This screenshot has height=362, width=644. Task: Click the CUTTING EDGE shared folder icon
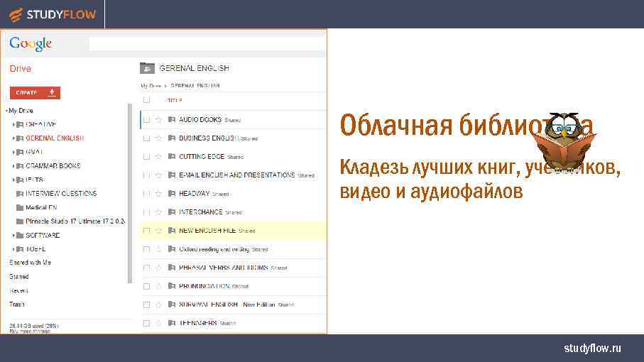(x=172, y=156)
